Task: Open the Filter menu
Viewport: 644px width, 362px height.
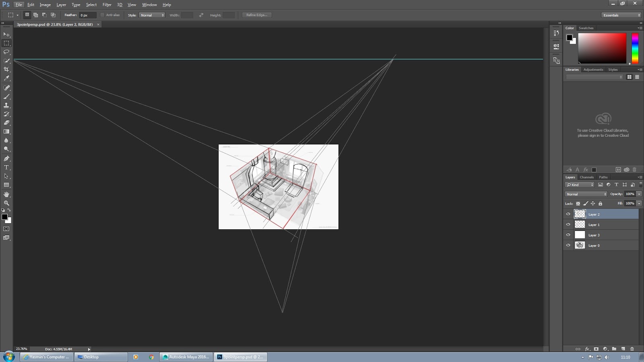Action: click(107, 4)
